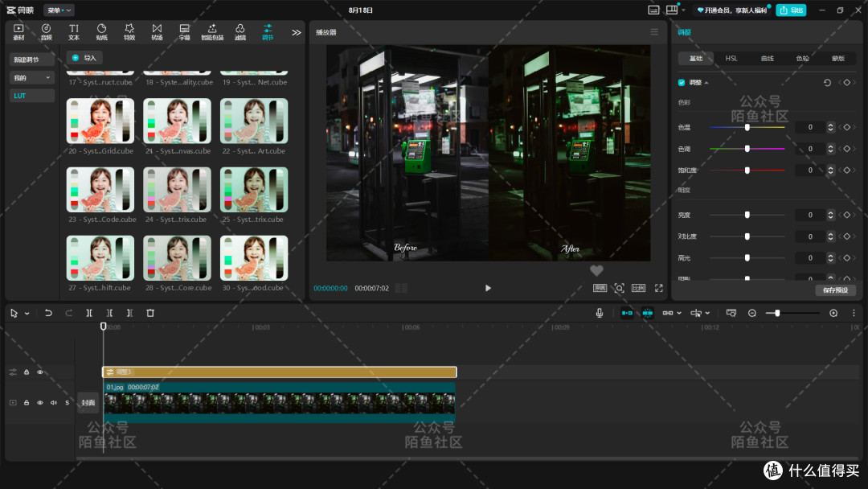This screenshot has height=489, width=868.
Task: Click the 导入 import button
Action: [84, 58]
